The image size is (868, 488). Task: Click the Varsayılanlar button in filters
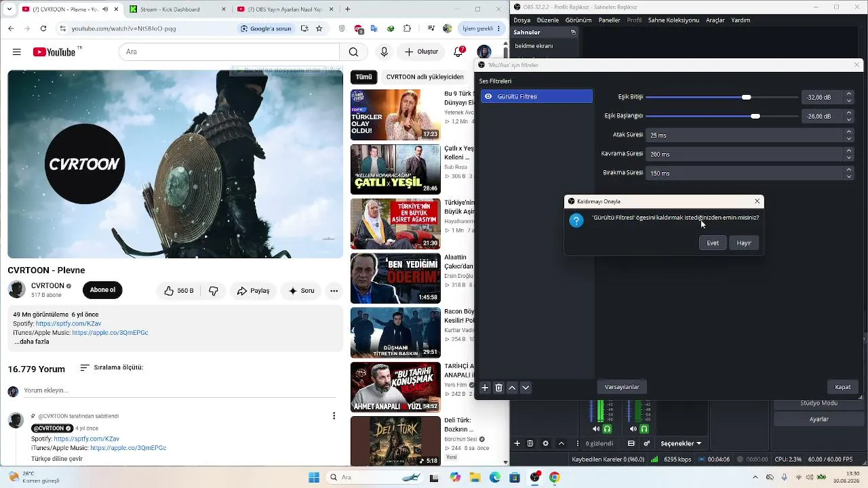[622, 387]
